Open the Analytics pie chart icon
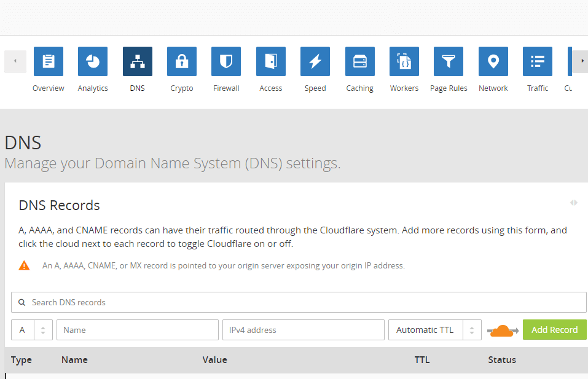 (x=93, y=61)
